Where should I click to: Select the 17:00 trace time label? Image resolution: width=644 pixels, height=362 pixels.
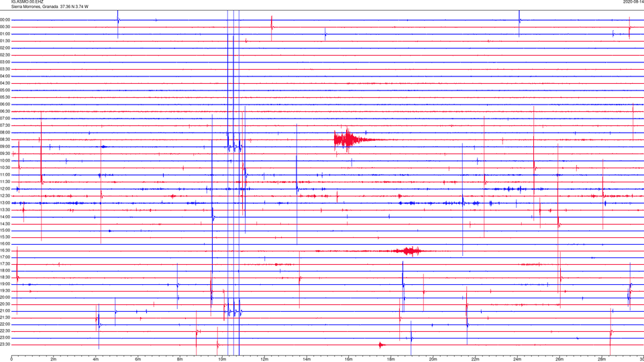5,257
